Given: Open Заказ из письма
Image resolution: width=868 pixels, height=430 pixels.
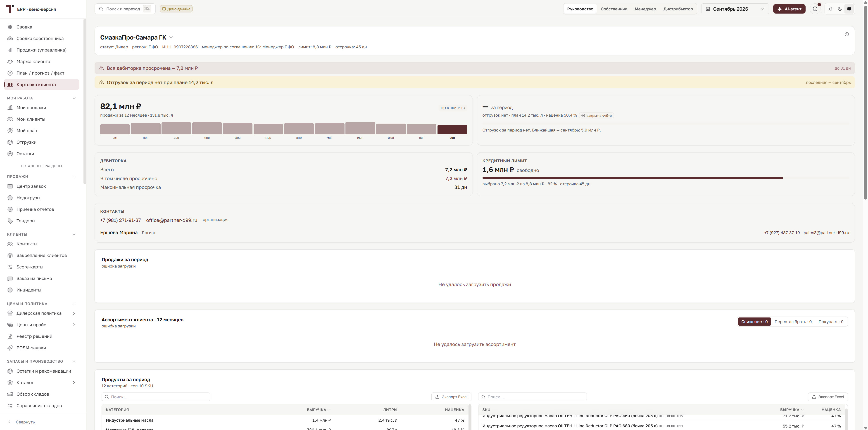Looking at the screenshot, I should pyautogui.click(x=41, y=278).
